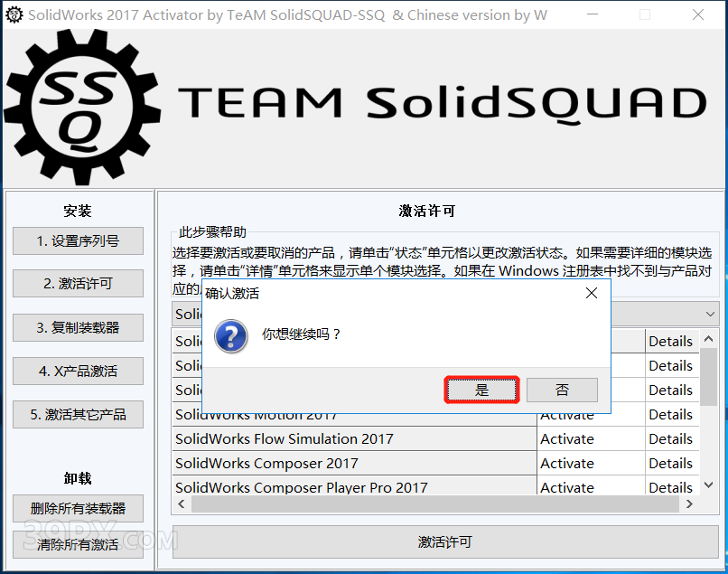This screenshot has width=728, height=574.
Task: Select step 2. 激活许可 in sidebar
Action: [x=78, y=283]
